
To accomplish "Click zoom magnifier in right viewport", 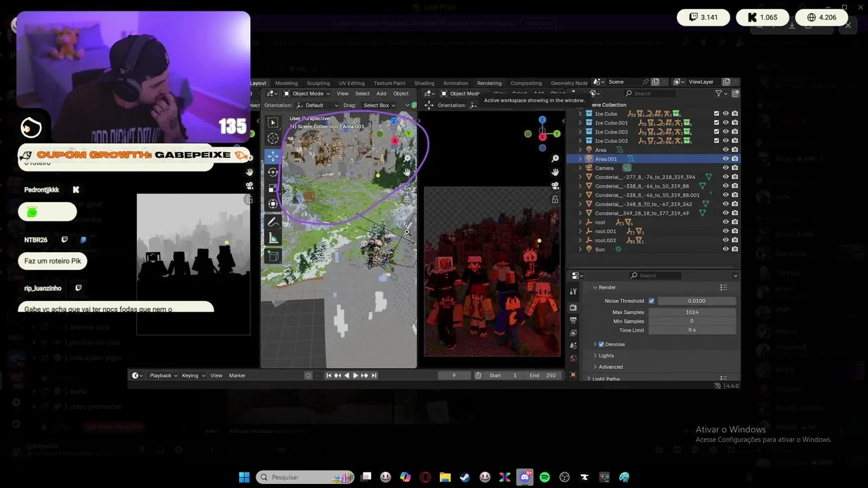I will pyautogui.click(x=555, y=159).
